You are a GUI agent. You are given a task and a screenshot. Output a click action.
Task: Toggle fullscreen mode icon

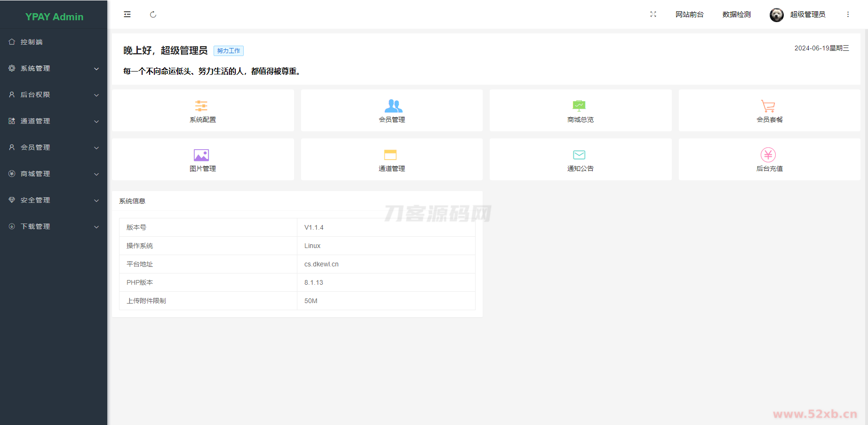tap(653, 15)
